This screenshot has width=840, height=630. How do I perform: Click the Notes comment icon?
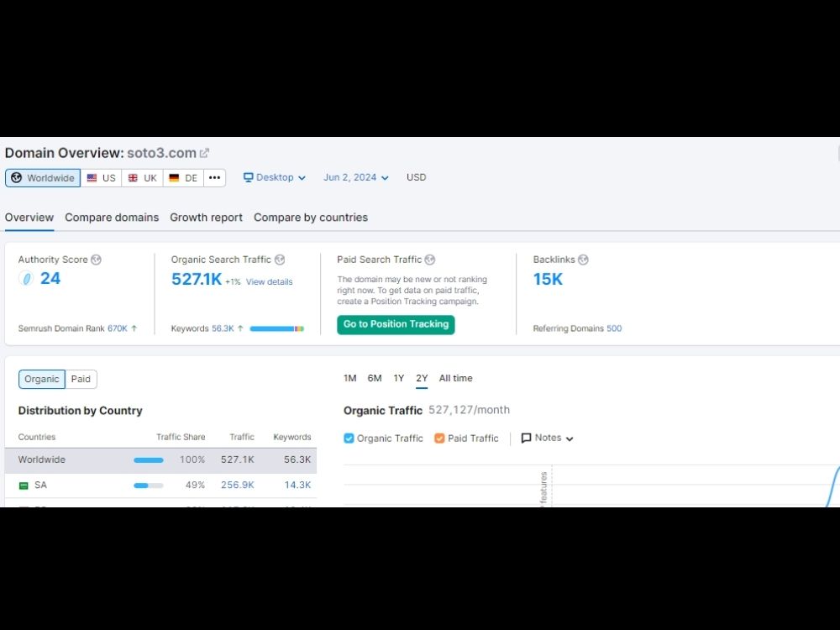point(526,438)
